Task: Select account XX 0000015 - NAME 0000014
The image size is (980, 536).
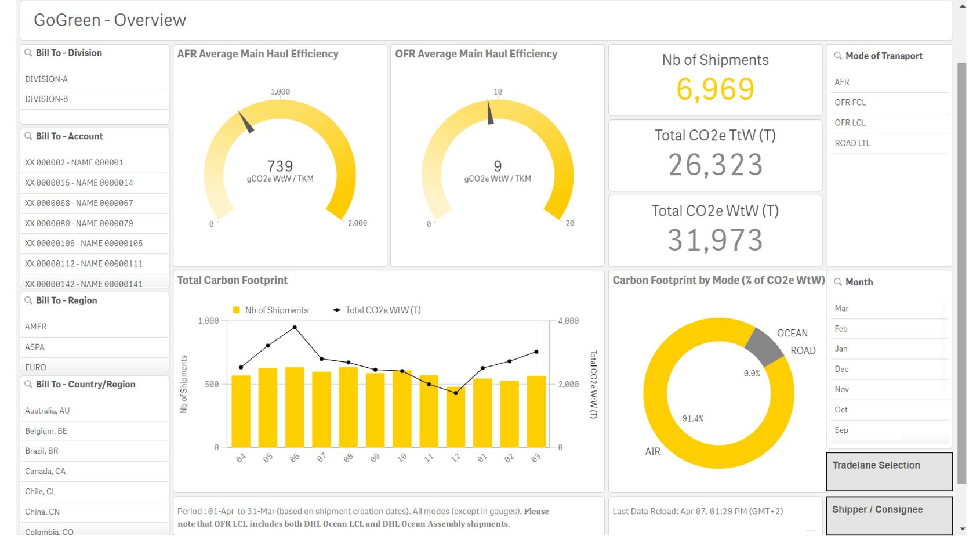Action: [x=79, y=183]
